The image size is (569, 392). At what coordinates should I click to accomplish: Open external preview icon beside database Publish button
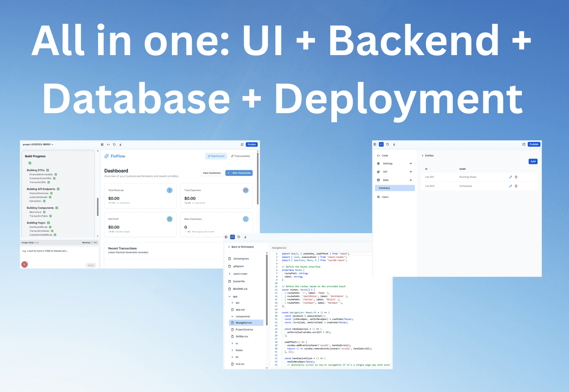[524, 144]
